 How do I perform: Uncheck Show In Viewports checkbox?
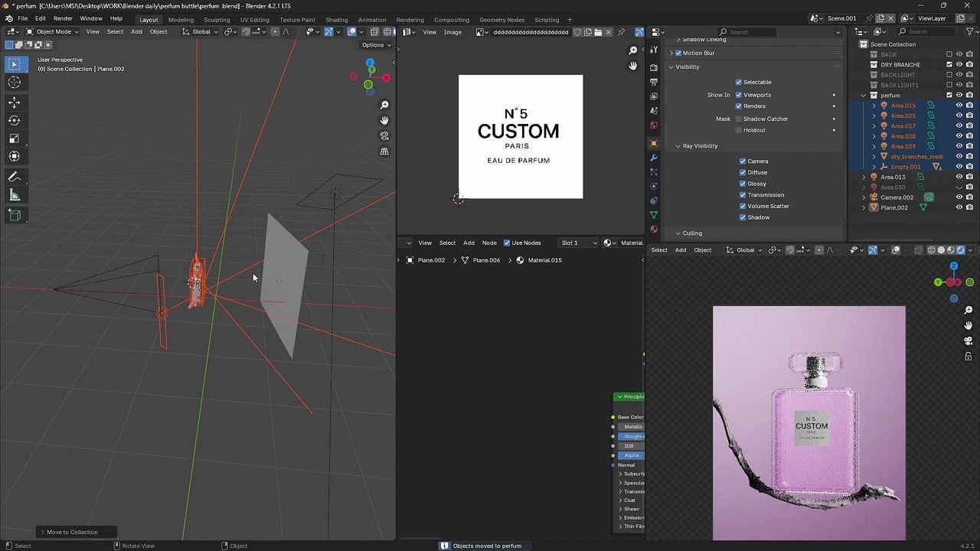click(x=739, y=95)
